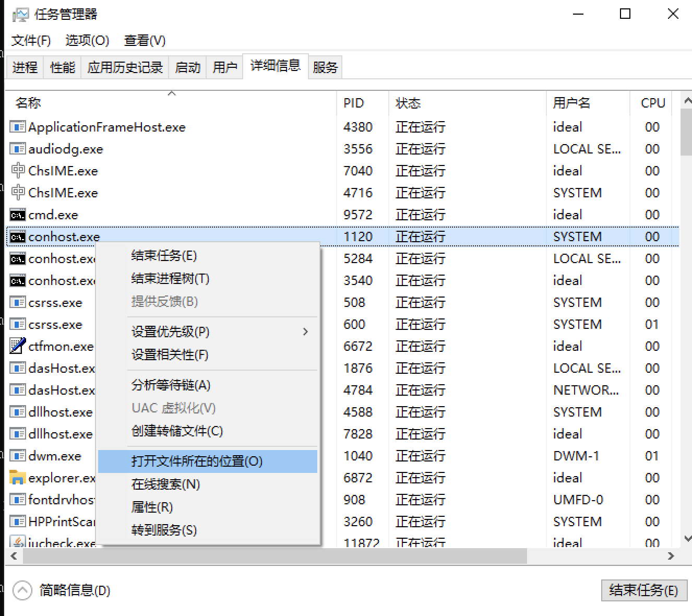Collapse to brief info with 简略信息 arrow
Viewport: 692px width, 616px height.
[22, 590]
